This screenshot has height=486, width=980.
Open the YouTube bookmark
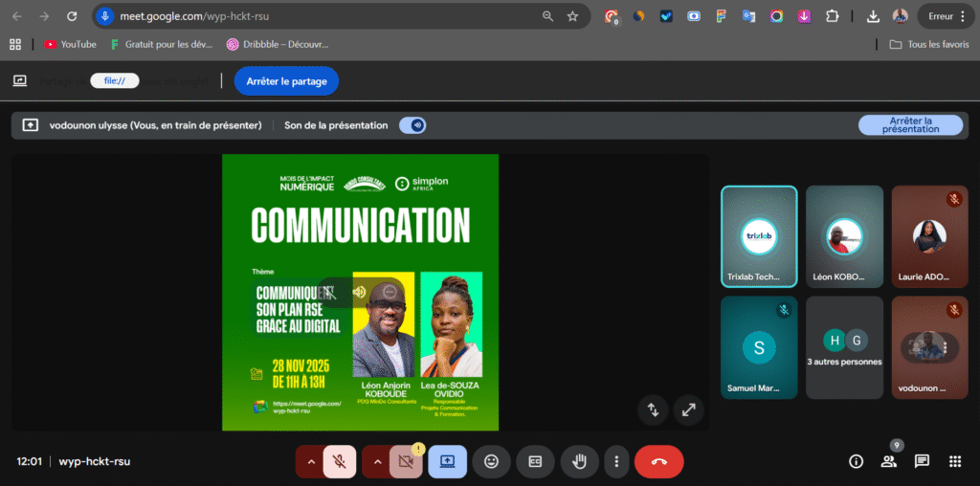(70, 44)
